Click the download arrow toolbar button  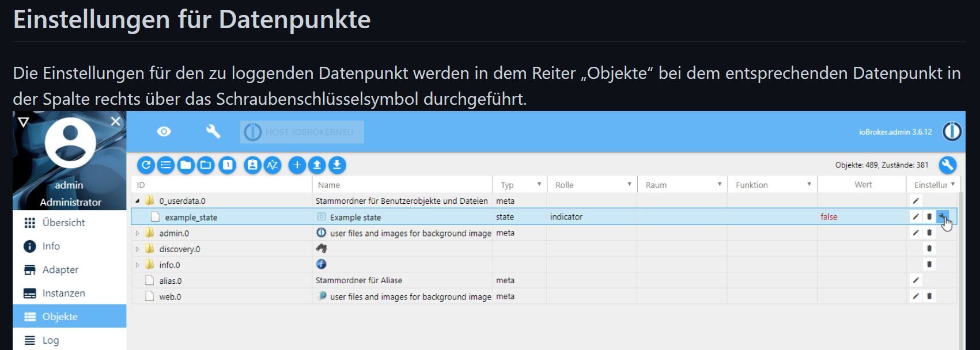[337, 165]
